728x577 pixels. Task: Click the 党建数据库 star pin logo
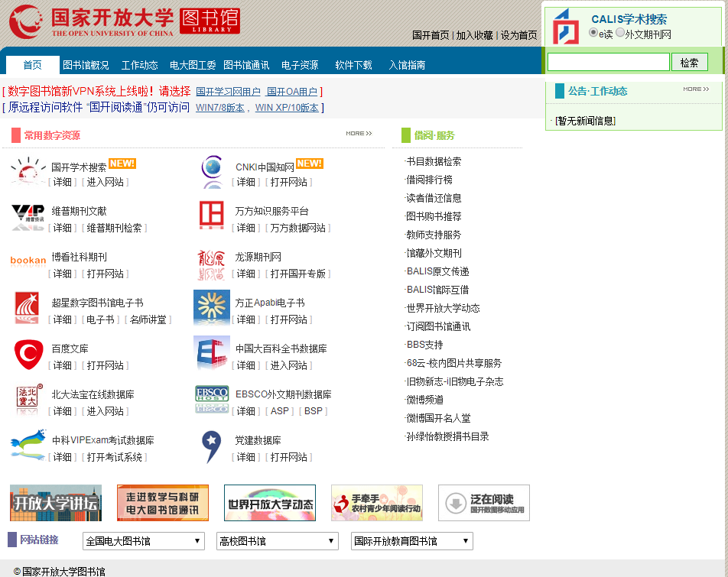pyautogui.click(x=211, y=446)
